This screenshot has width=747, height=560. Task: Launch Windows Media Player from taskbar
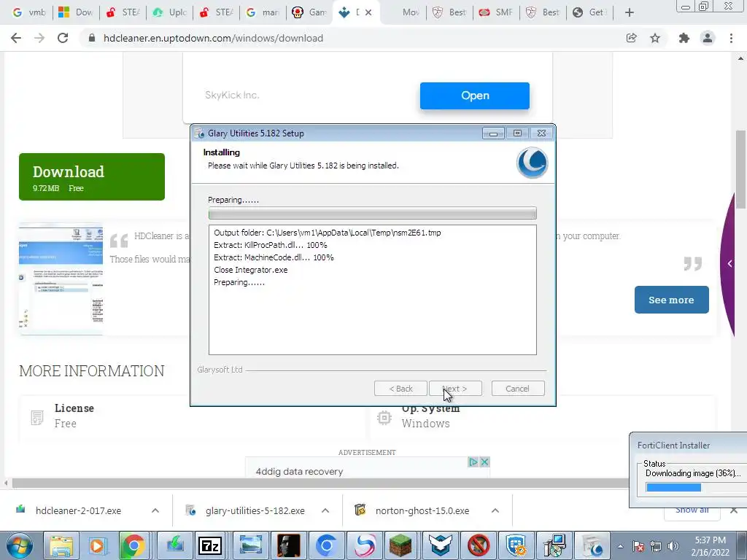(x=97, y=545)
